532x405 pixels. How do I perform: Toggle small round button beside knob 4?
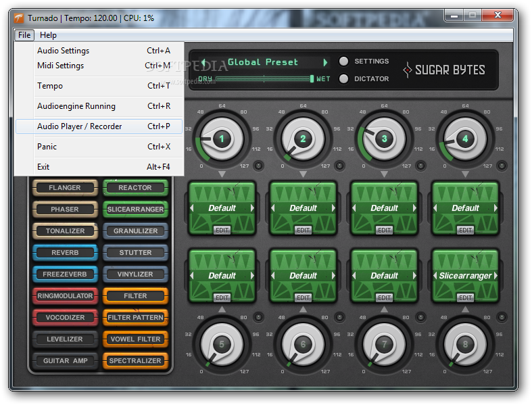(502, 166)
